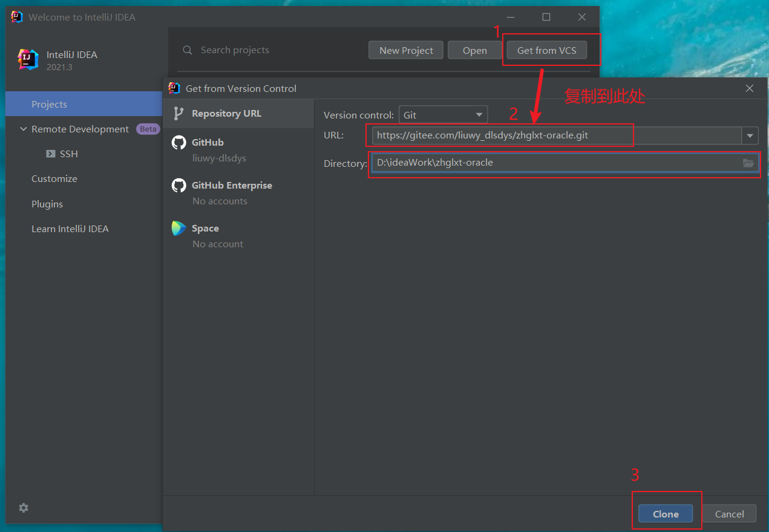Screen dimensions: 769x532
Task: Select the Projects tab in sidebar
Action: pyautogui.click(x=84, y=104)
